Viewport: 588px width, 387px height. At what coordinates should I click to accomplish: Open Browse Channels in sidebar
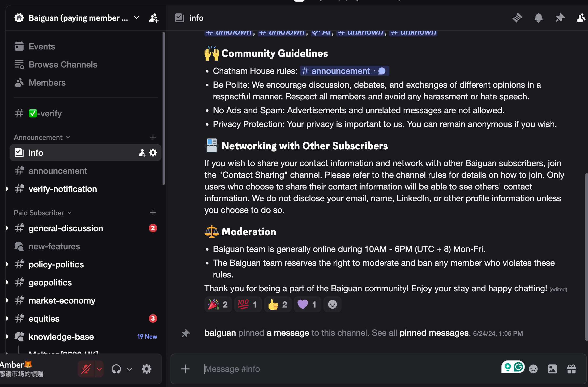click(63, 65)
